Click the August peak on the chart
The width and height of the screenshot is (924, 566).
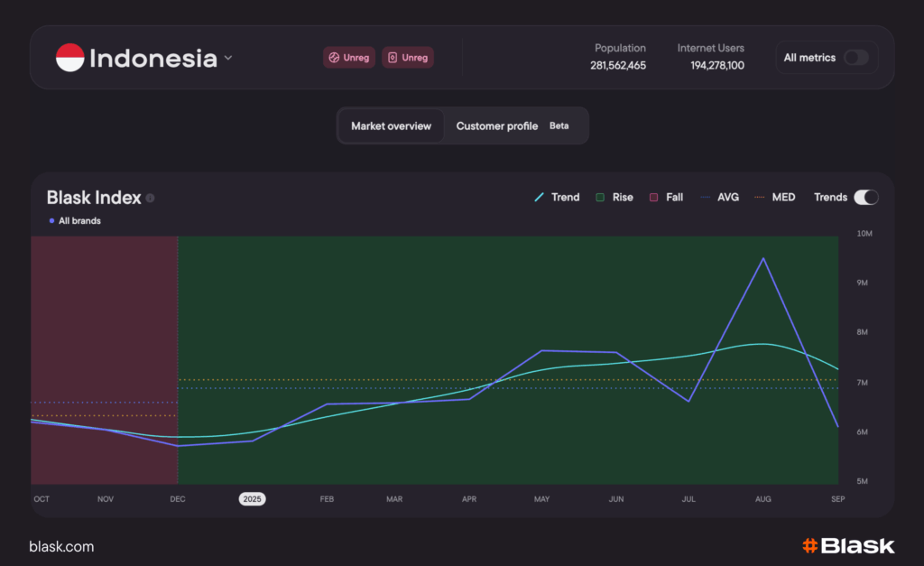763,258
